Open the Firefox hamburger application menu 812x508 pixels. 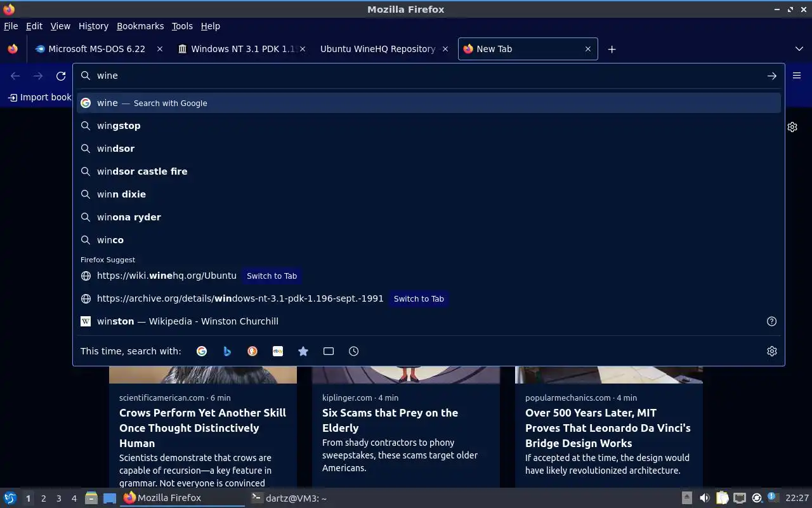[x=797, y=76]
